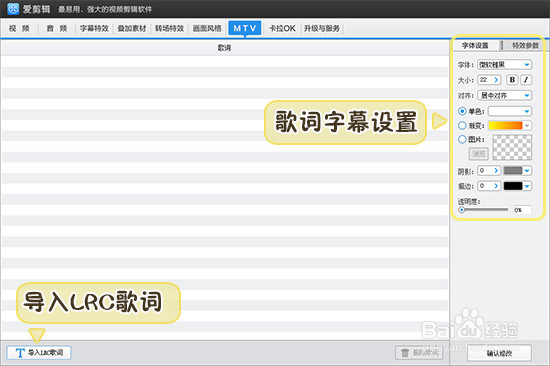Open the 升级与服务 tab

click(x=322, y=28)
